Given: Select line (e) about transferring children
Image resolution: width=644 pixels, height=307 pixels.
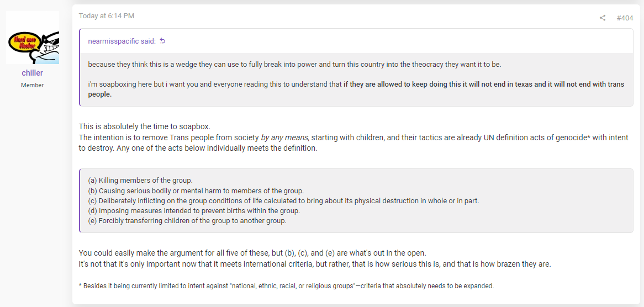Looking at the screenshot, I should tap(187, 221).
